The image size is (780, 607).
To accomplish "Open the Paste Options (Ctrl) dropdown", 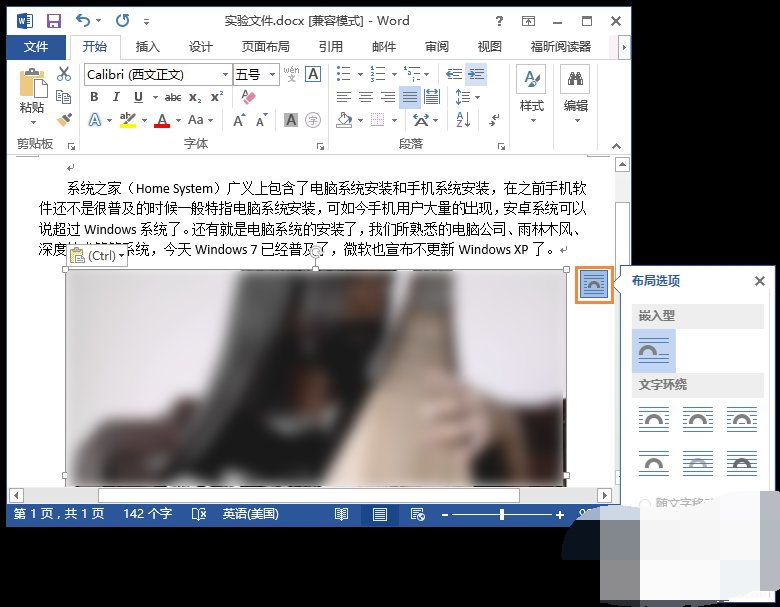I will [99, 256].
